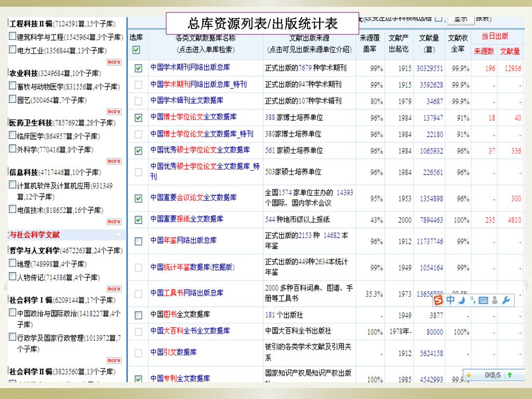Select the 工程科技Ⅱ辑 category heading
Screen dimensions: 532x399
point(31,24)
